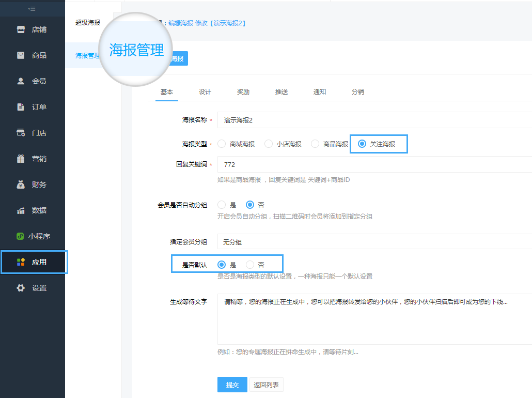This screenshot has width=532, height=398.
Task: Set 是否默认 to 否
Action: (x=250, y=265)
